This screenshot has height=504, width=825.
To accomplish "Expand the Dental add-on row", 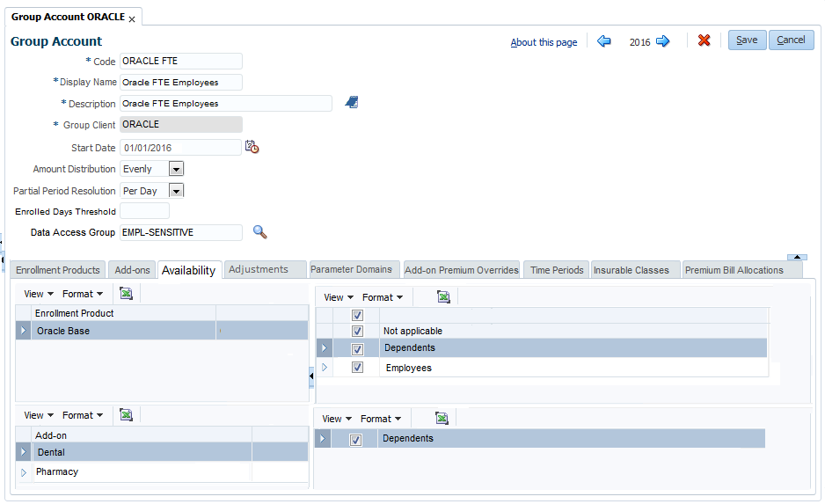I will pyautogui.click(x=23, y=451).
